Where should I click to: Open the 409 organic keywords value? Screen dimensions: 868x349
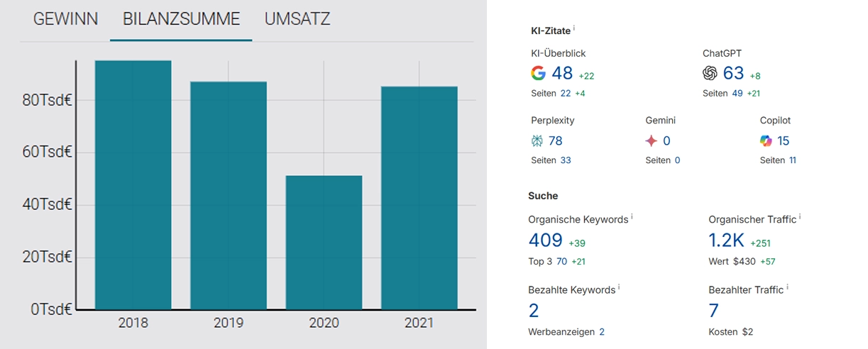pos(546,240)
